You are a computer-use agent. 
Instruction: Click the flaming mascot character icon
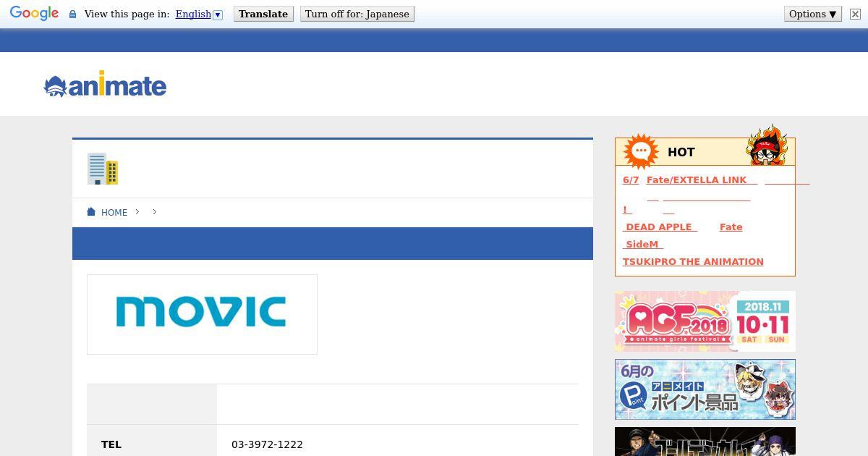point(767,145)
